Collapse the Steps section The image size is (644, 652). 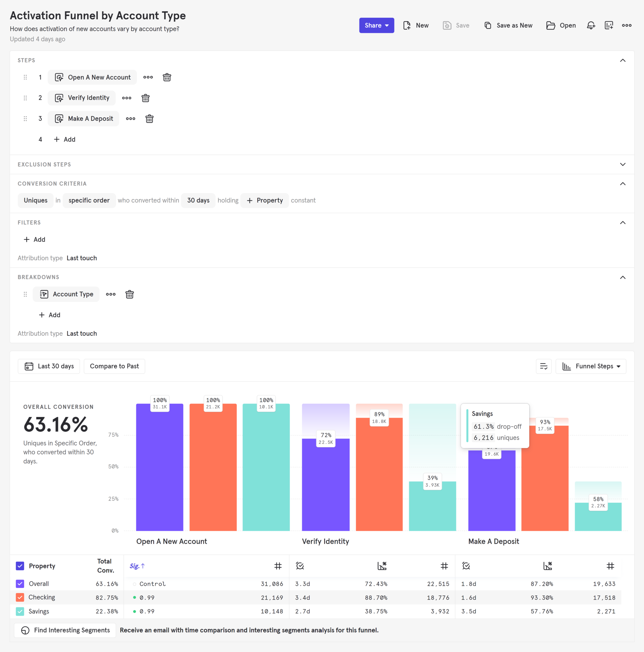(x=623, y=60)
